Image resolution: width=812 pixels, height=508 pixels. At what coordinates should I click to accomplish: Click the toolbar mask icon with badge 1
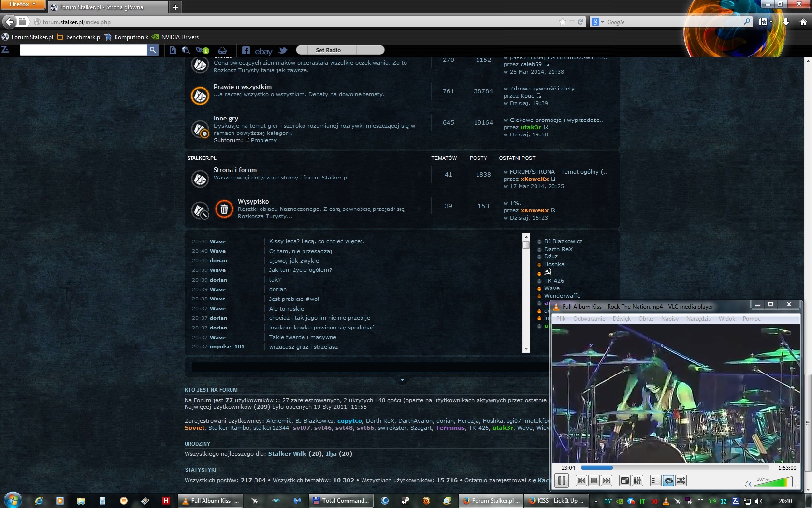tap(202, 50)
